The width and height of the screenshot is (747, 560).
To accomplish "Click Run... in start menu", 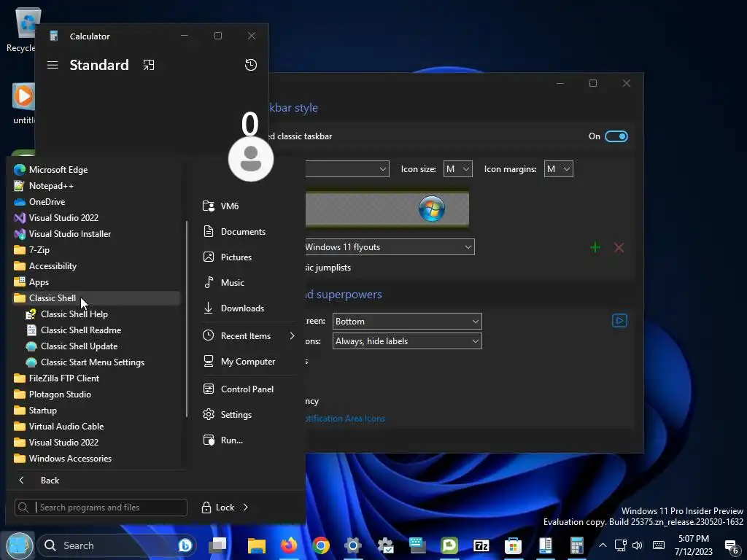I will click(x=222, y=440).
